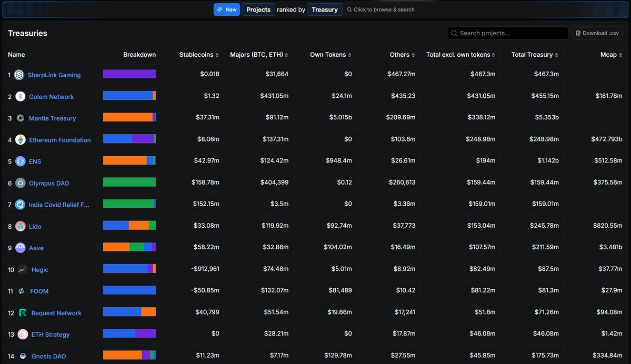Click SharpLink Gaming breakdown bar
The image size is (631, 364).
click(129, 74)
